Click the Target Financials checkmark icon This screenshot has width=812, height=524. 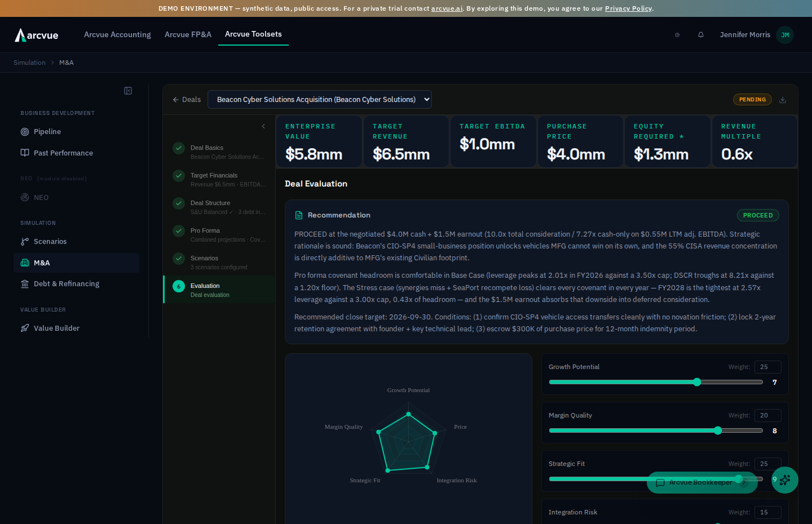(x=179, y=176)
